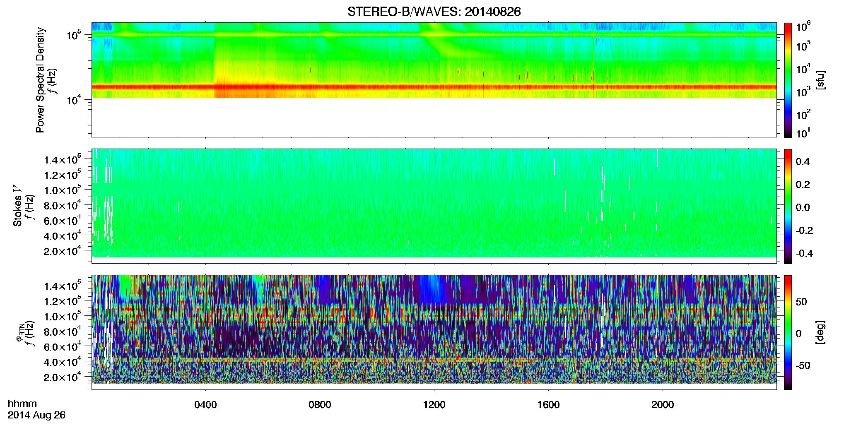This screenshot has height=447, width=868.
Task: Click the 8.0×10^4 tick on Stokes V axis
Action: 63,205
